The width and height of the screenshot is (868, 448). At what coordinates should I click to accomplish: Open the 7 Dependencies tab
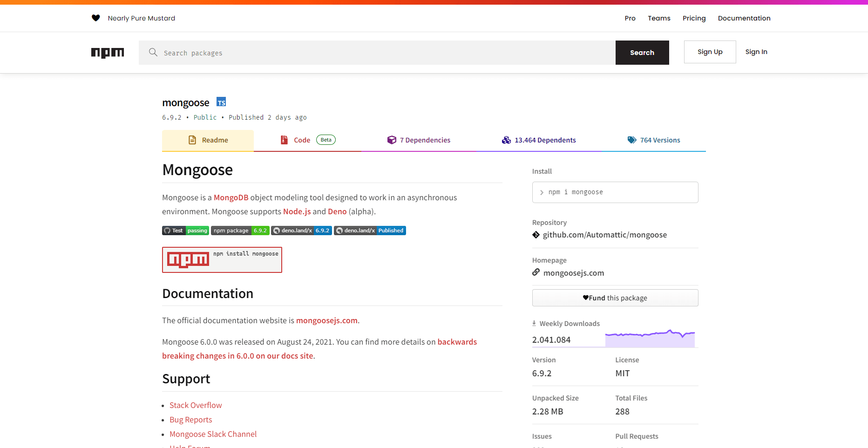[x=419, y=140]
